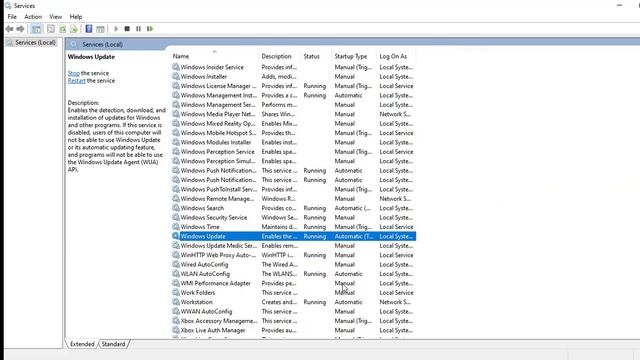Click Automatic startup type of Workstation

tap(348, 302)
